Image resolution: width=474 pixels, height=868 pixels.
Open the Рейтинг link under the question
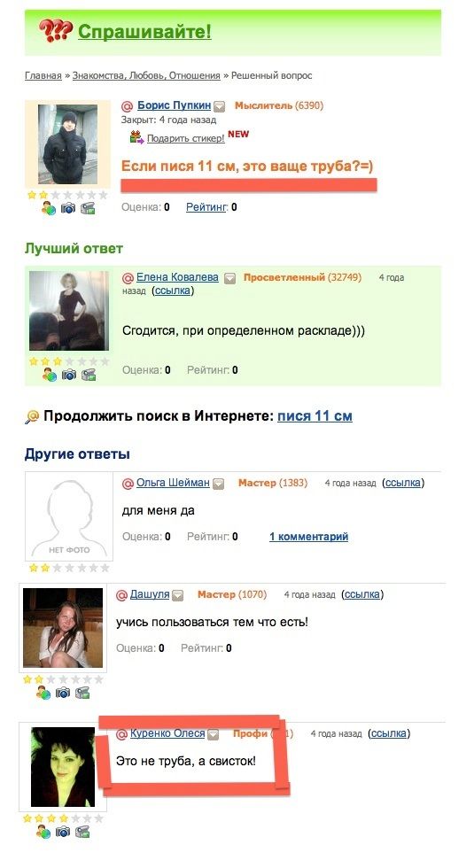point(206,207)
